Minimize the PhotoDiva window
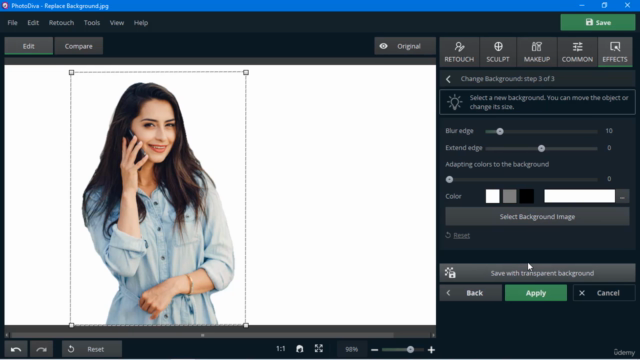 click(582, 5)
